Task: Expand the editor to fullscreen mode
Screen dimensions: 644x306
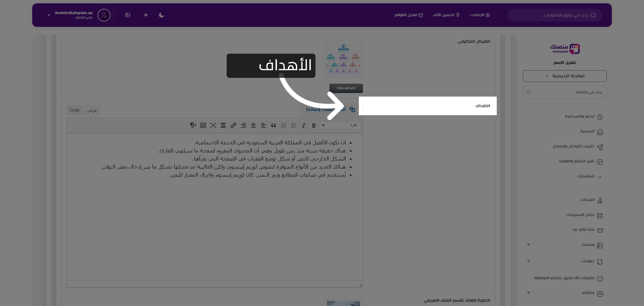Action: tap(213, 125)
